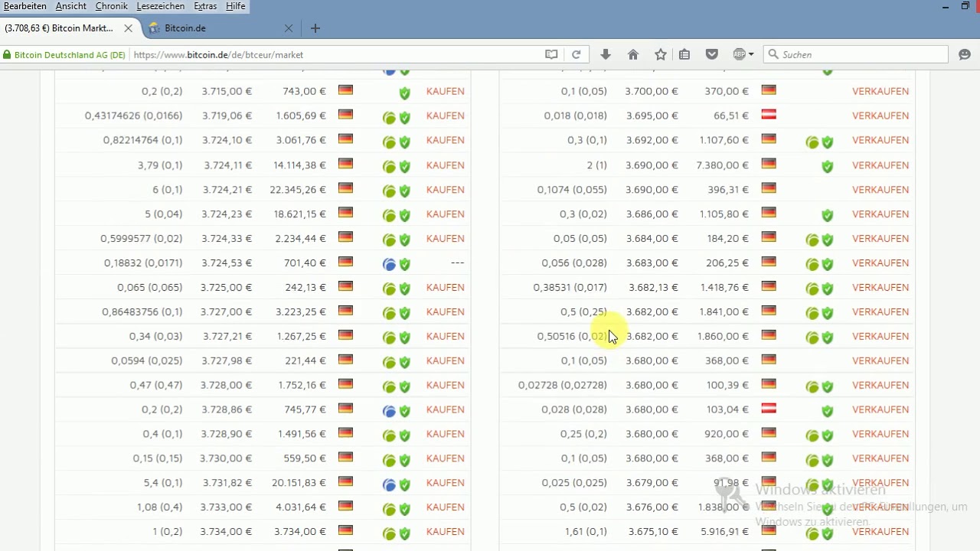The width and height of the screenshot is (980, 551).
Task: Click the Austrian flag in 66,51 € row
Action: [x=769, y=115]
